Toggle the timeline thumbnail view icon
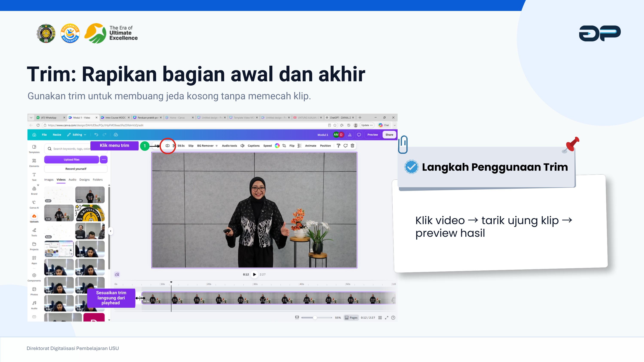The image size is (644, 362). click(297, 318)
